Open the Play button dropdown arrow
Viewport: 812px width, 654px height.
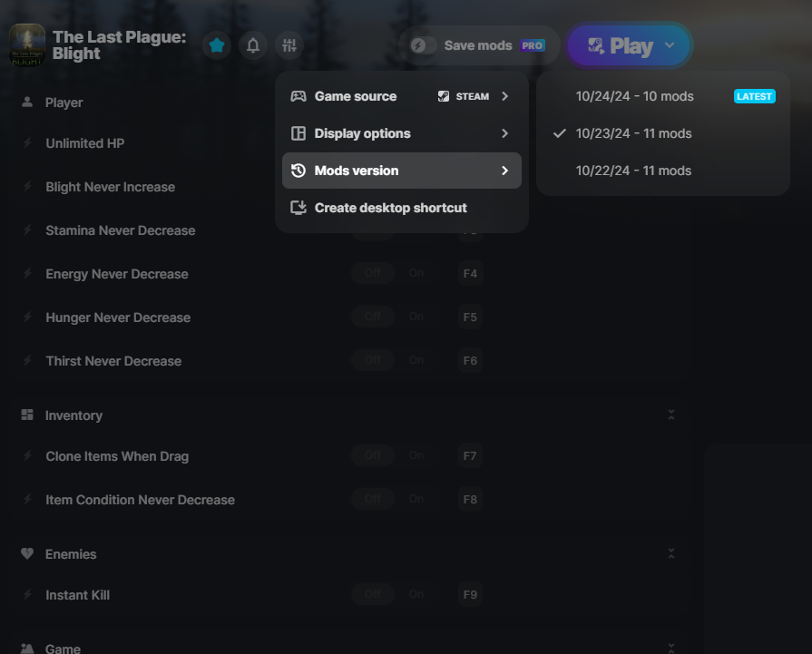click(670, 45)
